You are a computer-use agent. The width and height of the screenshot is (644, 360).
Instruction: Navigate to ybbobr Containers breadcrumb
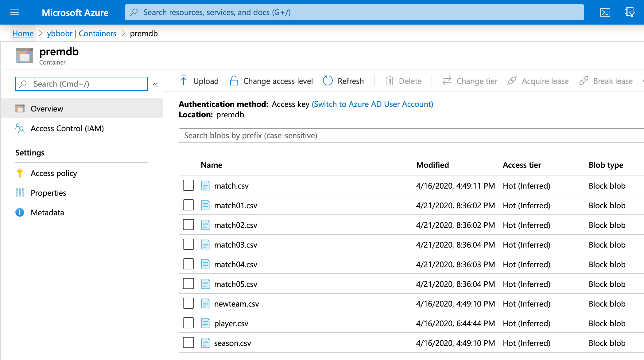(81, 33)
